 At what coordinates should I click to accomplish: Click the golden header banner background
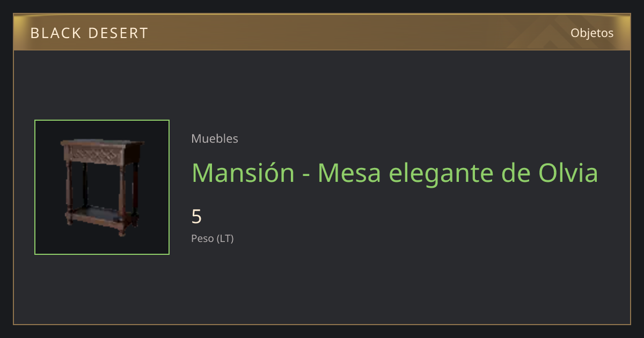pos(322,32)
